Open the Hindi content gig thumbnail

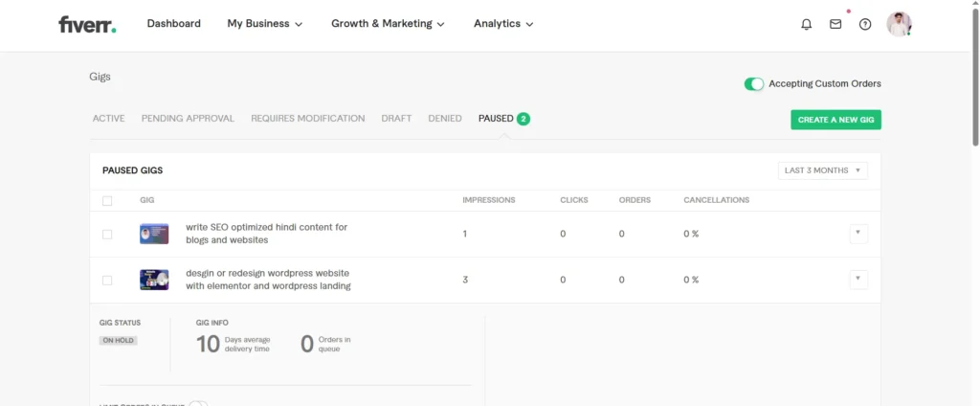(x=154, y=234)
